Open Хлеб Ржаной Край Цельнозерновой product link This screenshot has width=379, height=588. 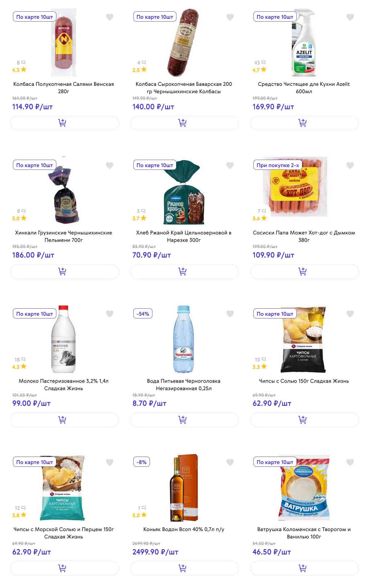tap(184, 236)
